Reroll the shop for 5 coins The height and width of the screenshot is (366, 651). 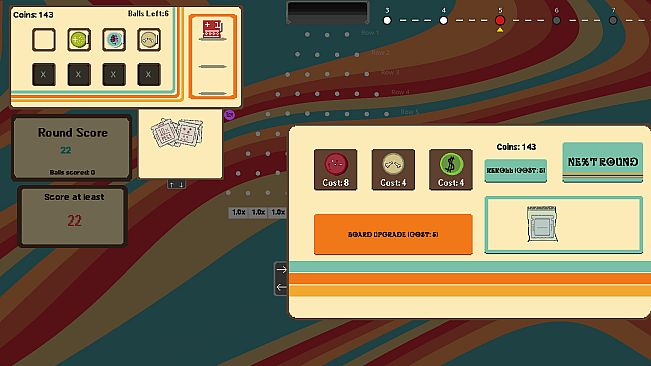tap(516, 171)
